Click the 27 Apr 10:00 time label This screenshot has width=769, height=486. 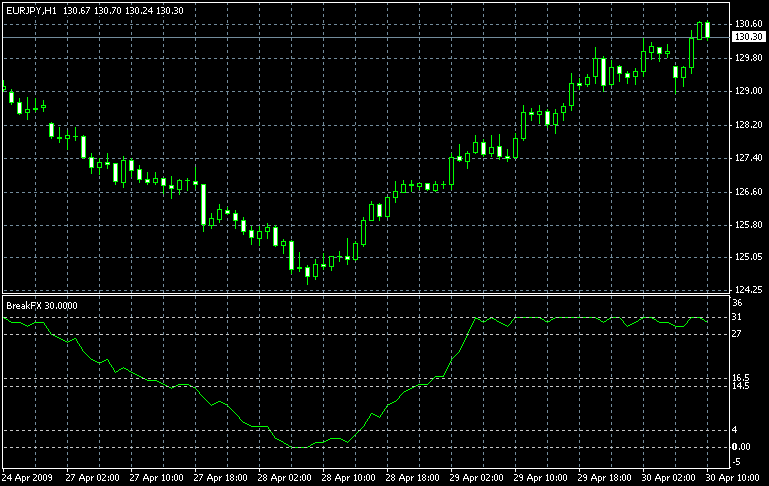[157, 478]
